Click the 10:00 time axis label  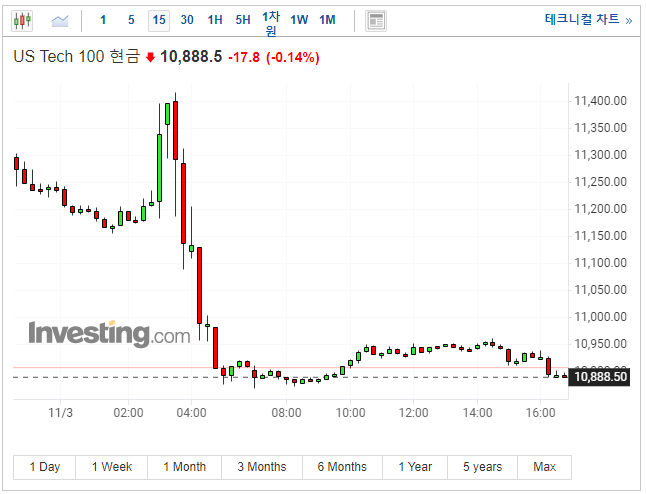(350, 412)
